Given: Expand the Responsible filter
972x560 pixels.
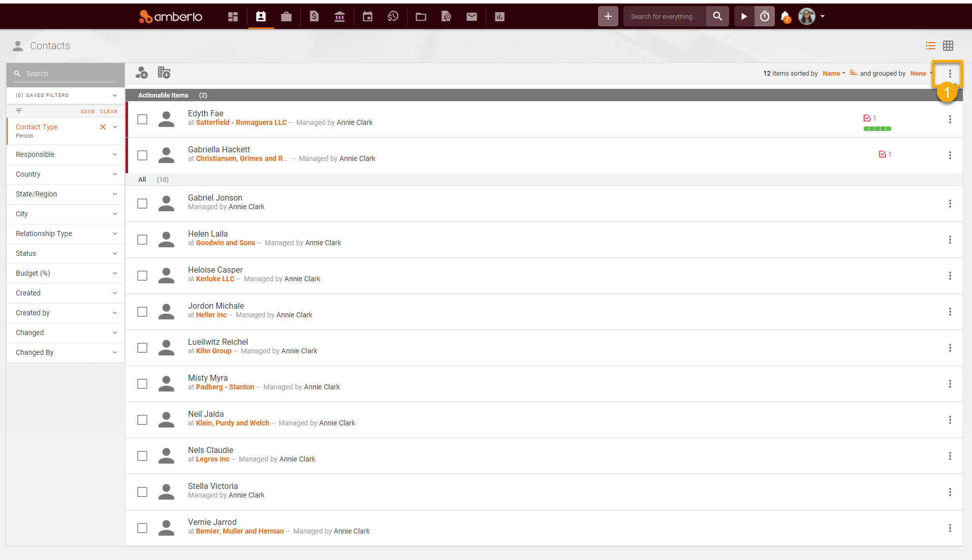Looking at the screenshot, I should point(66,154).
